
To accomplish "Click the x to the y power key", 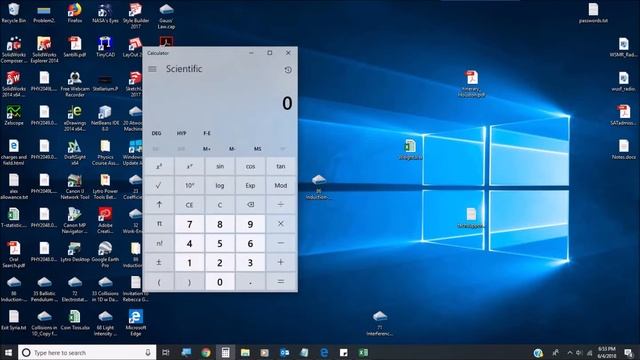I will pyautogui.click(x=189, y=167).
